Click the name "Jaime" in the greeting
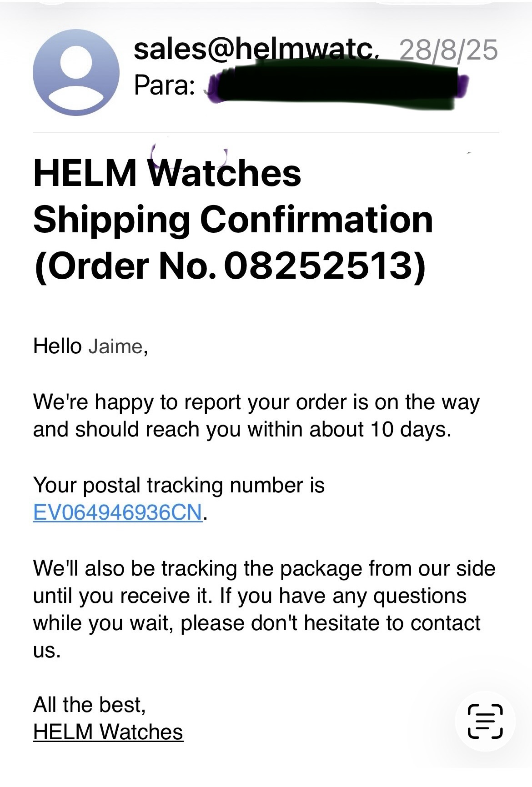 (115, 346)
